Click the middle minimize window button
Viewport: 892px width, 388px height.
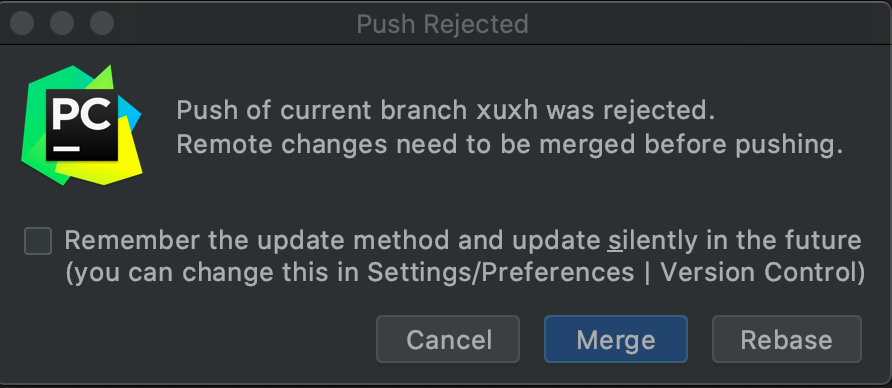62,24
